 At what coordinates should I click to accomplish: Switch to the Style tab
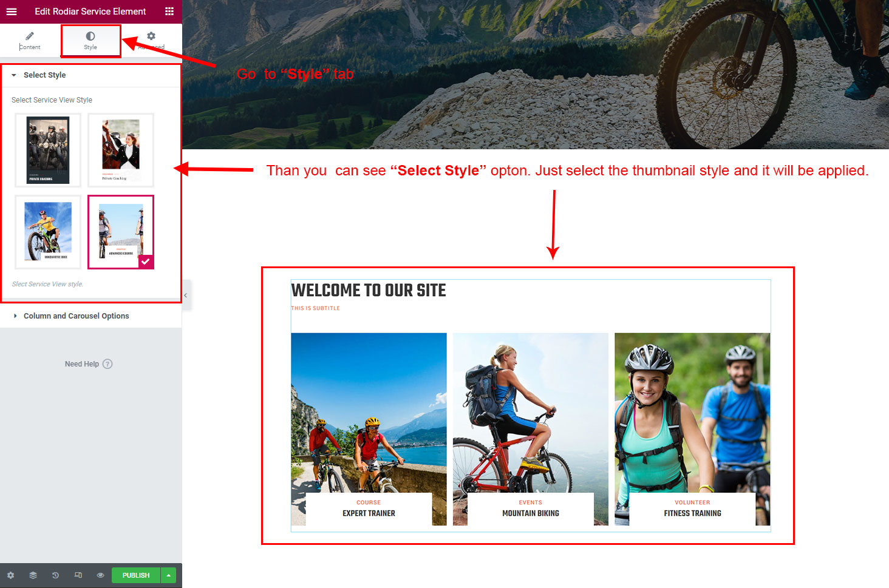coord(90,41)
